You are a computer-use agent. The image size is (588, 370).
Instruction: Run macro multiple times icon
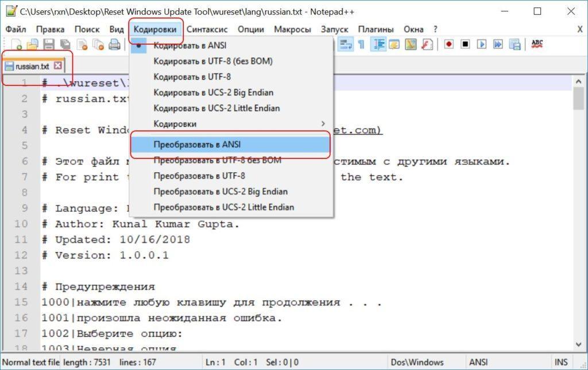pos(498,44)
